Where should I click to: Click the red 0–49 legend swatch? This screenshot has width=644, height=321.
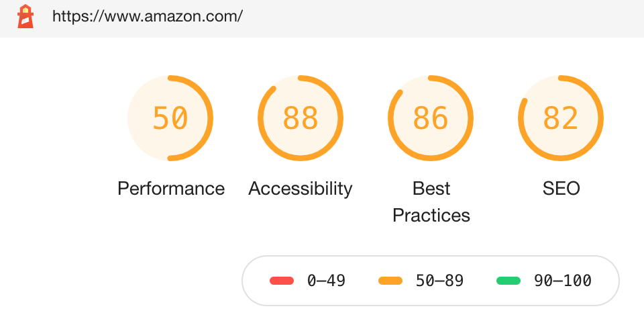click(282, 281)
